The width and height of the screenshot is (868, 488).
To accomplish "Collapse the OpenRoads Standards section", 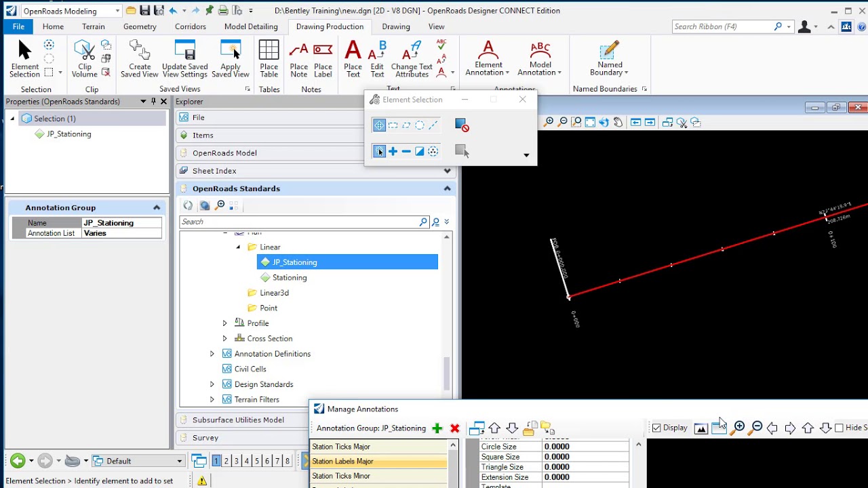I will pos(447,188).
